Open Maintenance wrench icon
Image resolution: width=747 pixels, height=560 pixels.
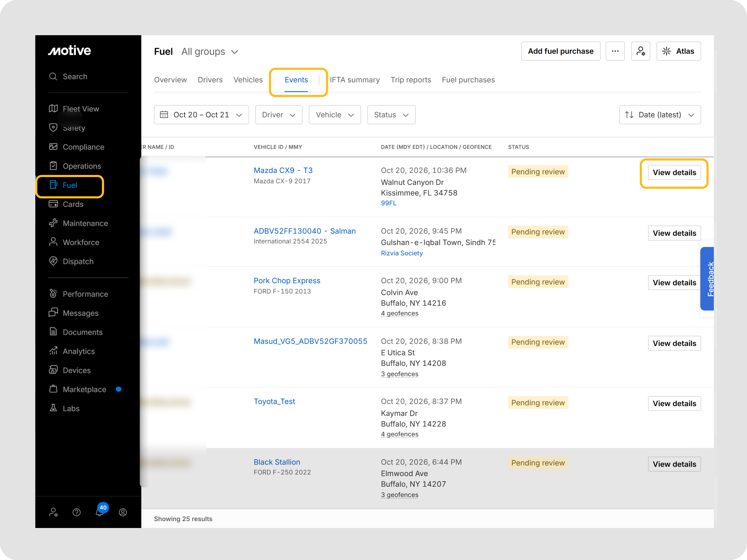(53, 223)
